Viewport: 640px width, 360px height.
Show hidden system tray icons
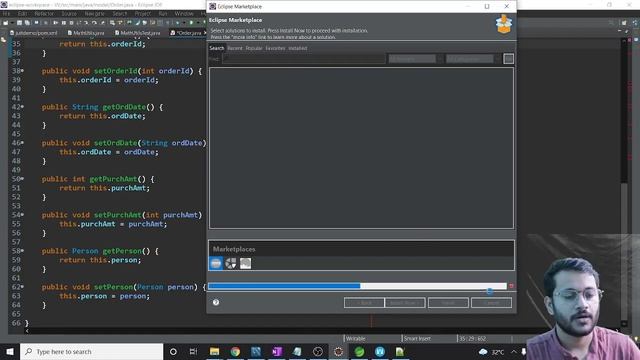[513, 352]
